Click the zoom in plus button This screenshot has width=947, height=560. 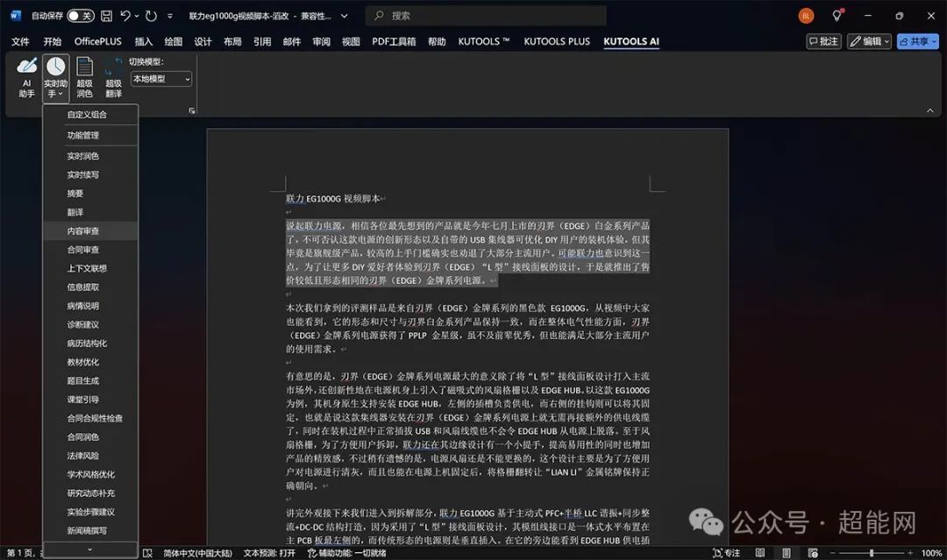click(x=910, y=553)
